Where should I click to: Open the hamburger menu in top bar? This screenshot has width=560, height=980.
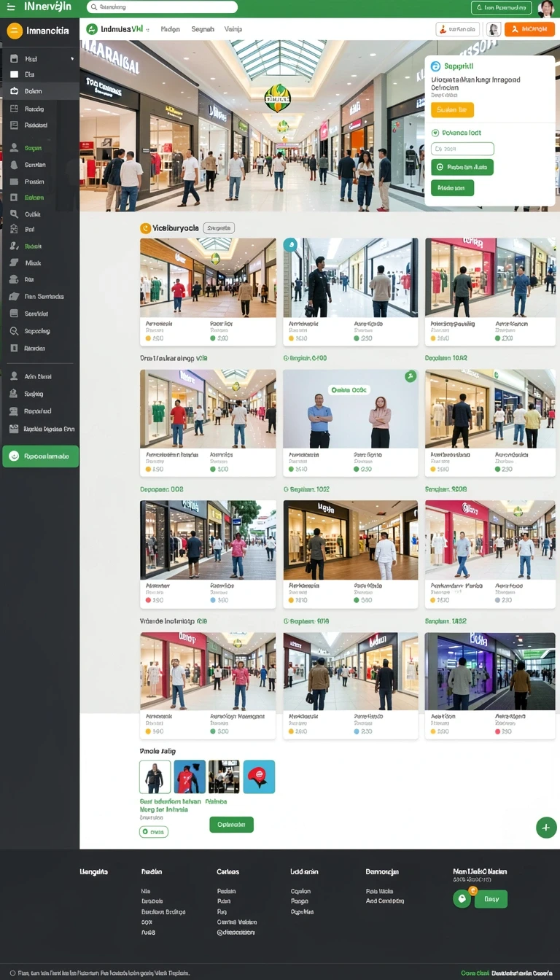coord(10,7)
